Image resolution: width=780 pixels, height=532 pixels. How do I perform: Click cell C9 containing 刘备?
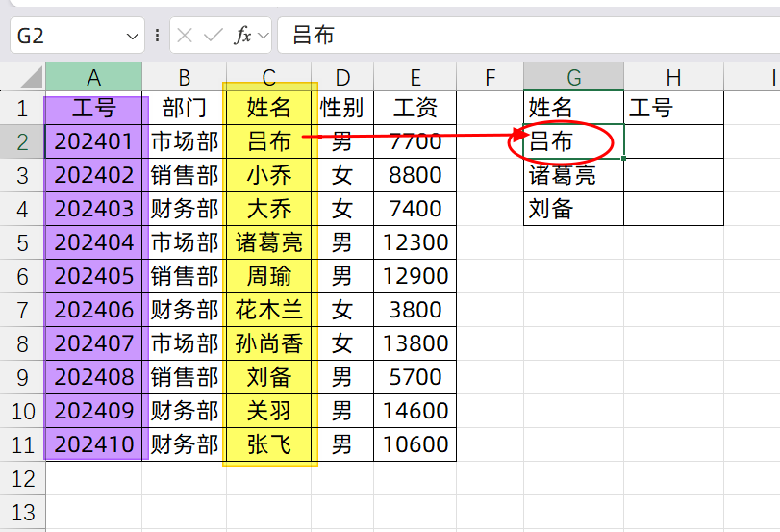point(268,377)
